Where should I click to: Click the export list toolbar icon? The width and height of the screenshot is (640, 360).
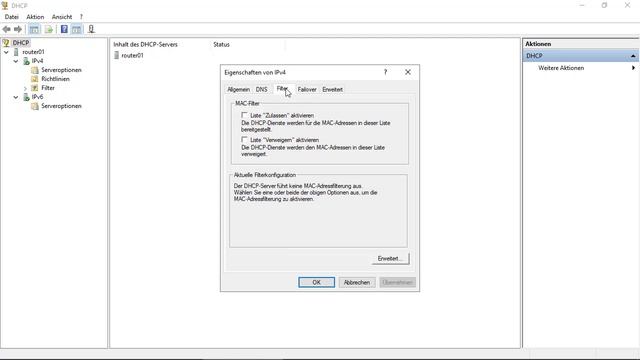tap(49, 29)
